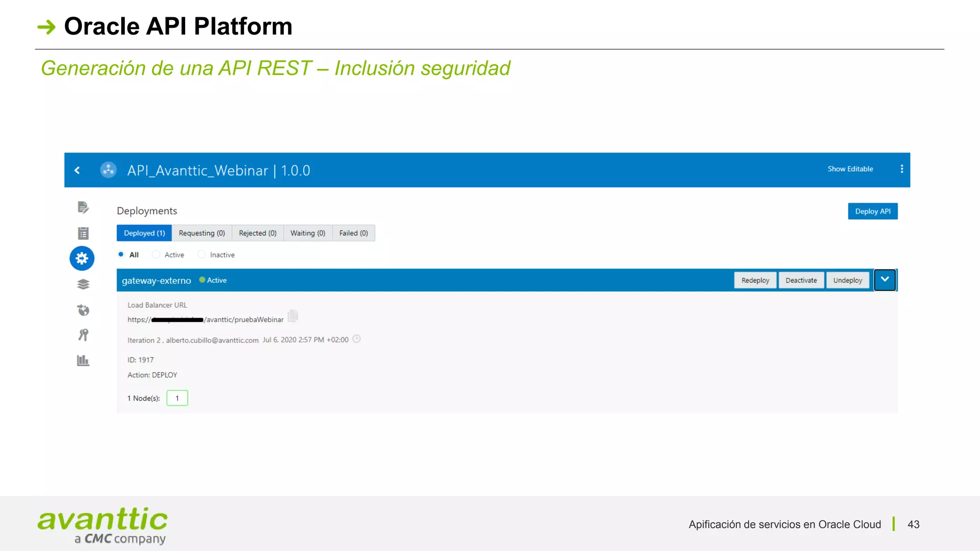Select the Deployments gear sidebar icon
This screenshot has width=980, height=551.
click(82, 258)
